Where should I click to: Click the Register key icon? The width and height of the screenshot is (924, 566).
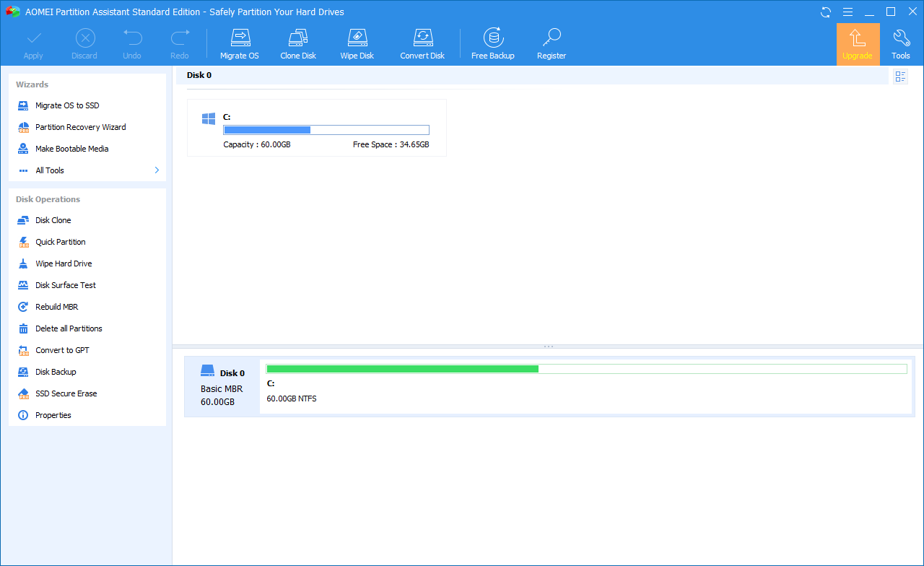point(552,38)
